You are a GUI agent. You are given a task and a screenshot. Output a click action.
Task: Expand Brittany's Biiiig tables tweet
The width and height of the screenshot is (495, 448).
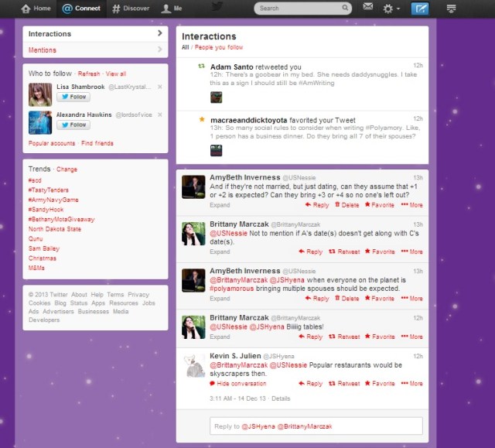pos(220,337)
